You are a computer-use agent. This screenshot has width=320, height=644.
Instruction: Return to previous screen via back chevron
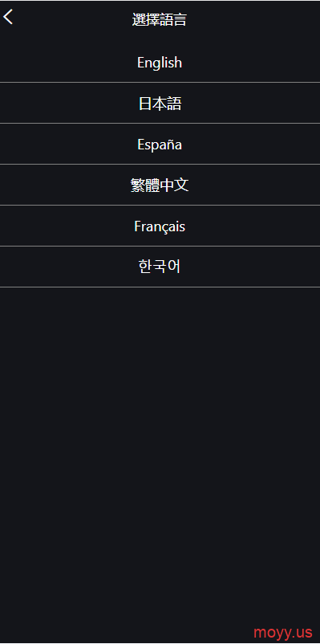8,17
